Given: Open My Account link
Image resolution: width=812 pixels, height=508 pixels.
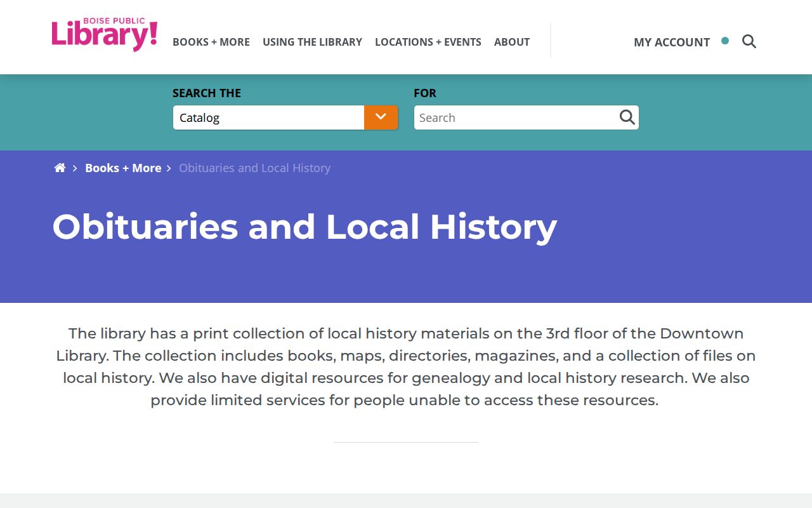Looking at the screenshot, I should tap(672, 42).
